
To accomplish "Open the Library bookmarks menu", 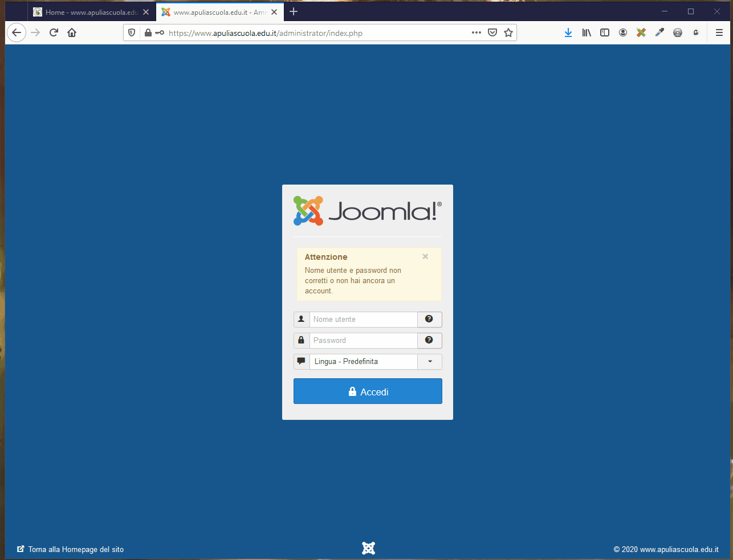I will [x=587, y=33].
